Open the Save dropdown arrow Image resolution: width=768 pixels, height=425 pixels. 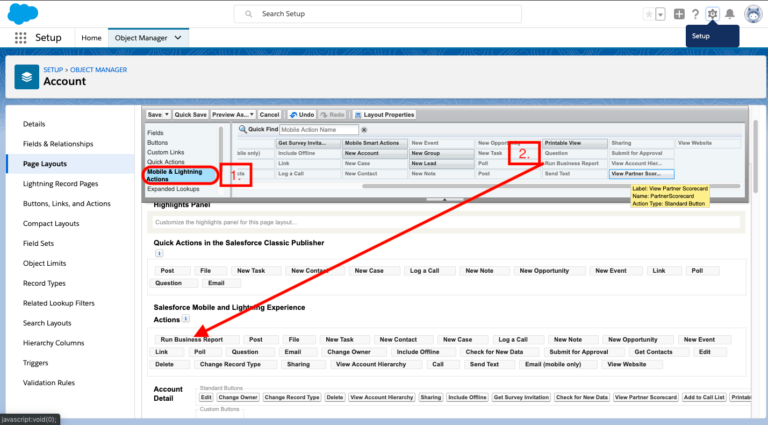tap(167, 115)
